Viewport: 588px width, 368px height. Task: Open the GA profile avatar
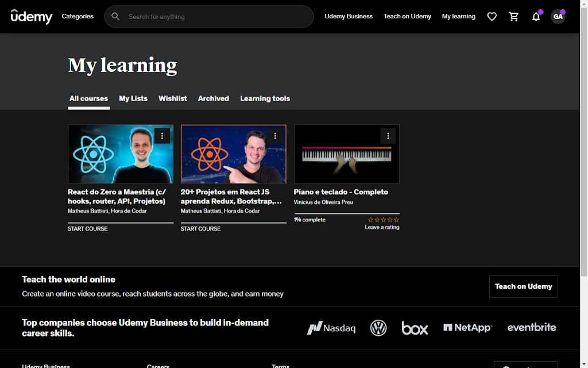click(x=558, y=17)
